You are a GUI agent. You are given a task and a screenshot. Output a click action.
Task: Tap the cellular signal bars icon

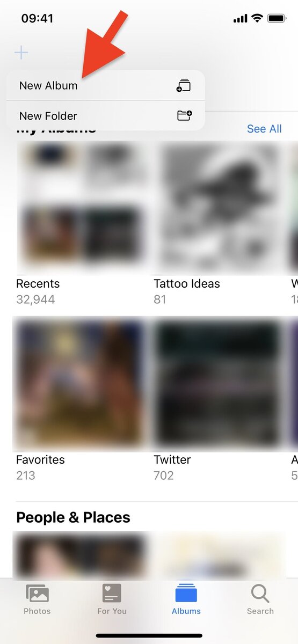pyautogui.click(x=240, y=19)
